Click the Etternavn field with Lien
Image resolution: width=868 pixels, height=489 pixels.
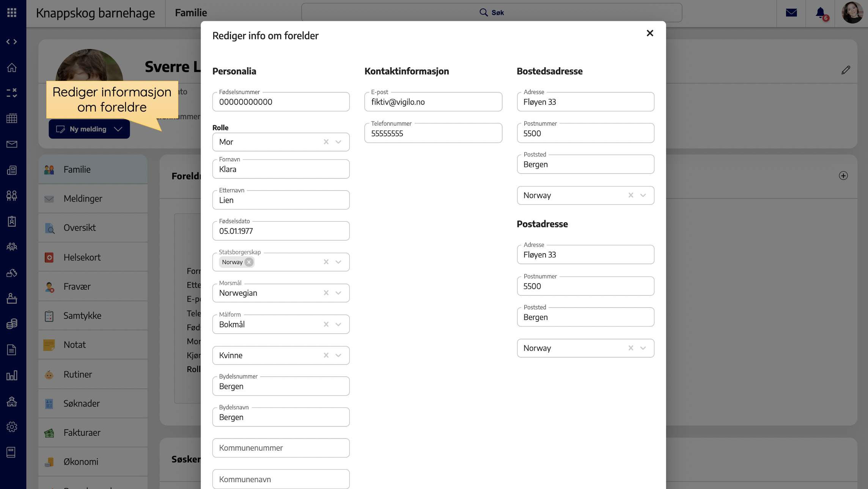point(281,200)
